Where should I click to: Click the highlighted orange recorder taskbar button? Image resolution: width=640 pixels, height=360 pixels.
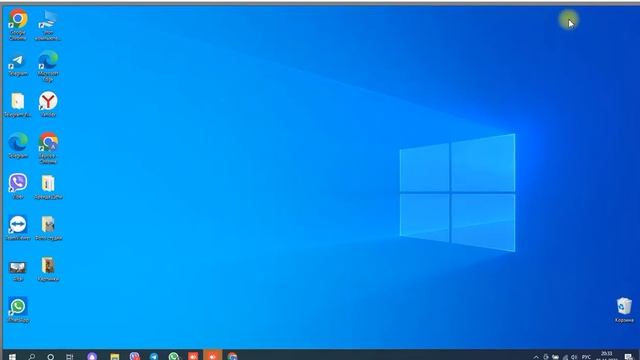(x=213, y=355)
